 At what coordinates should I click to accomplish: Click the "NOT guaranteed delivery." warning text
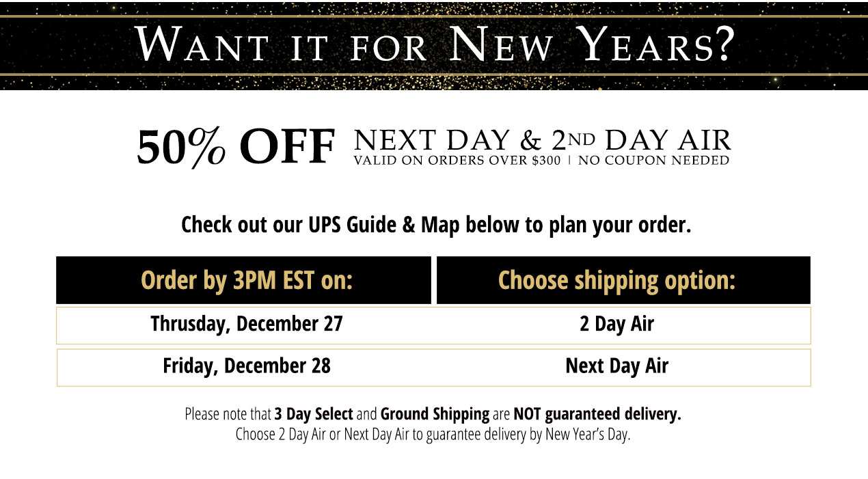(x=597, y=414)
